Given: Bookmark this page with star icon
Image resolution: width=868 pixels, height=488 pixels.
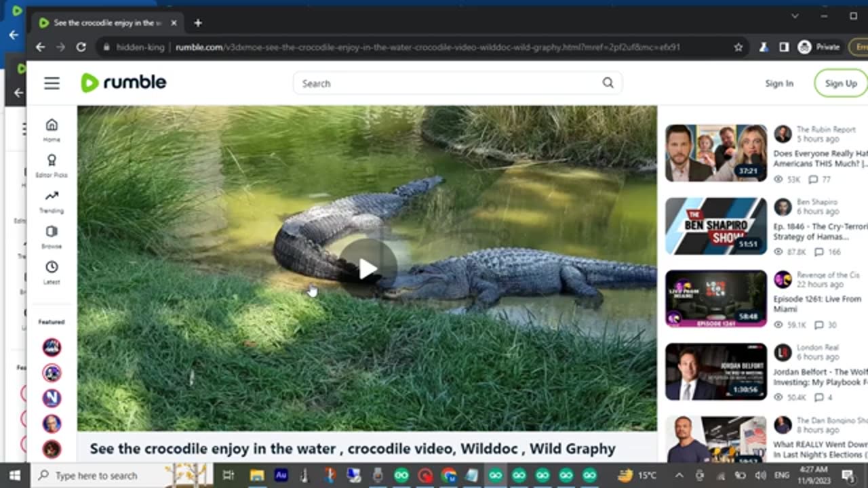Looking at the screenshot, I should tap(738, 47).
